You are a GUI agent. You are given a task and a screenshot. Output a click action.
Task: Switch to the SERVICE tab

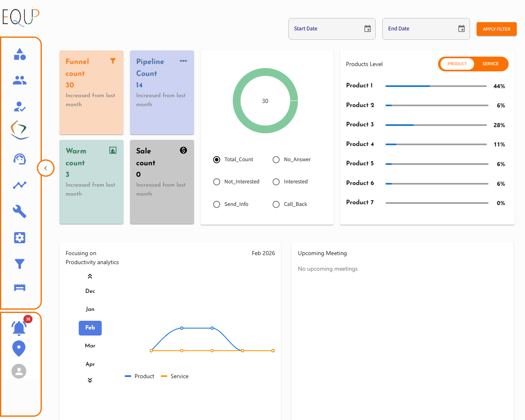(491, 64)
